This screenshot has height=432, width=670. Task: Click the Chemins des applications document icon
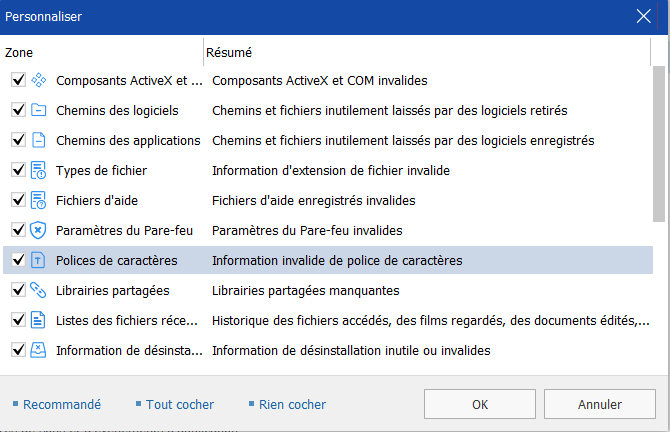[38, 140]
